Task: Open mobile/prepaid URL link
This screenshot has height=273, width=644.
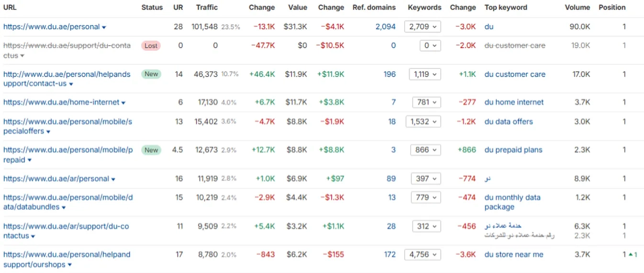Action: 68,155
